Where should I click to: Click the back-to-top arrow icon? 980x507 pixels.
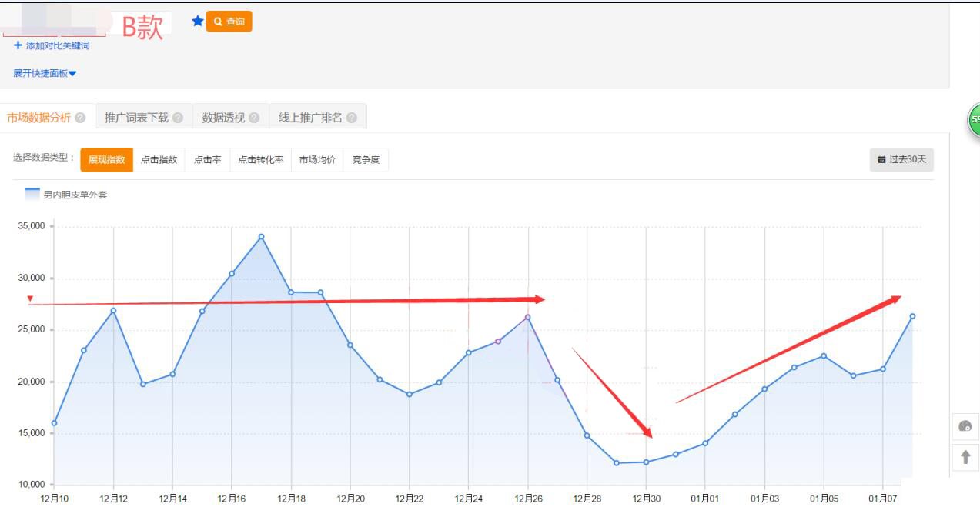click(x=965, y=457)
